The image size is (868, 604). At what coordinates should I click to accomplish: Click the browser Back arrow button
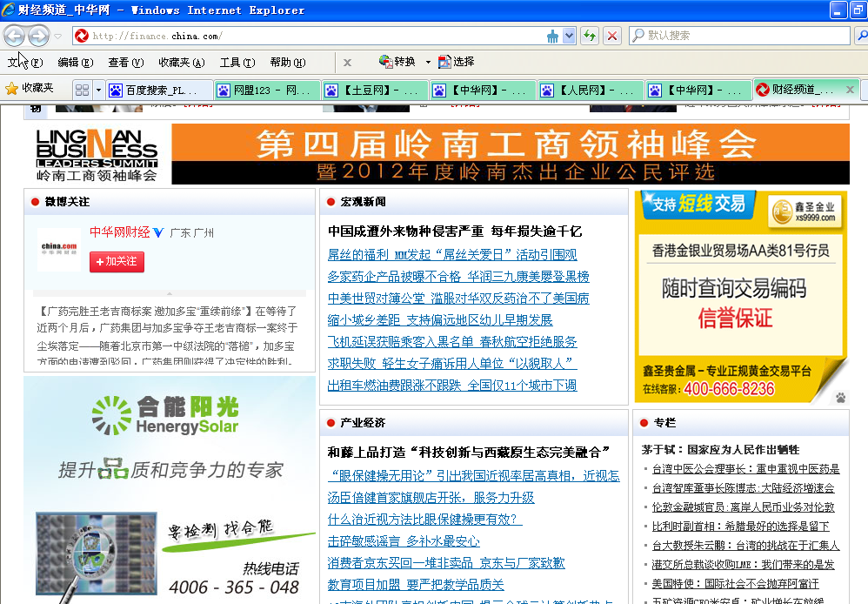click(14, 36)
